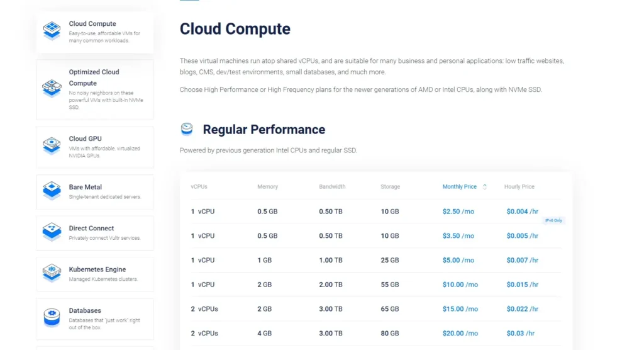Select the $20.00 /mo plan price
Image resolution: width=644 pixels, height=350 pixels.
[460, 333]
